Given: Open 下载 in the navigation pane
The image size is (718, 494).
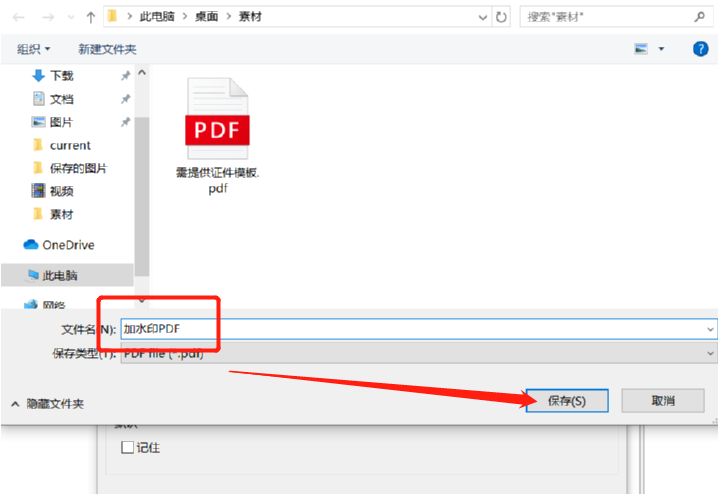Looking at the screenshot, I should [53, 76].
